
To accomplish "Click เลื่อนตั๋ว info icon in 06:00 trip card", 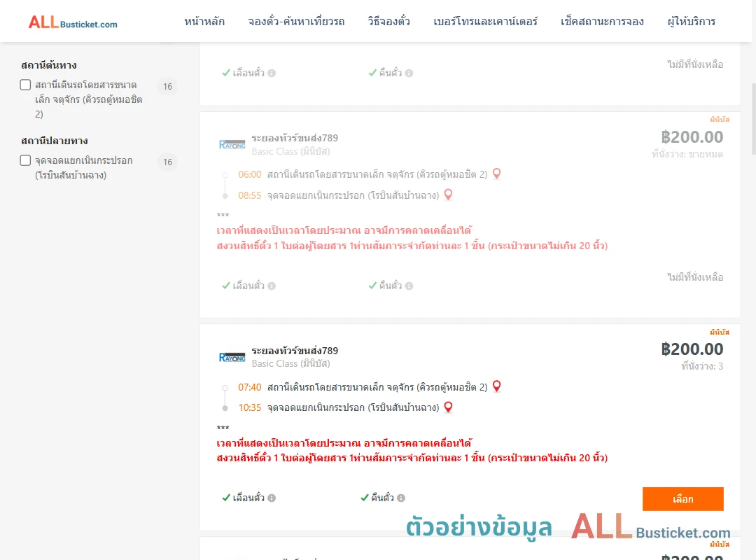I will click(272, 286).
